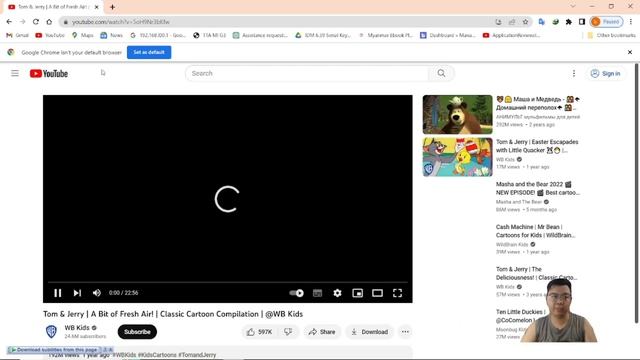Open Masha and the Bear 2022 video
Image resolution: width=640 pixels, height=360 pixels.
(538, 189)
